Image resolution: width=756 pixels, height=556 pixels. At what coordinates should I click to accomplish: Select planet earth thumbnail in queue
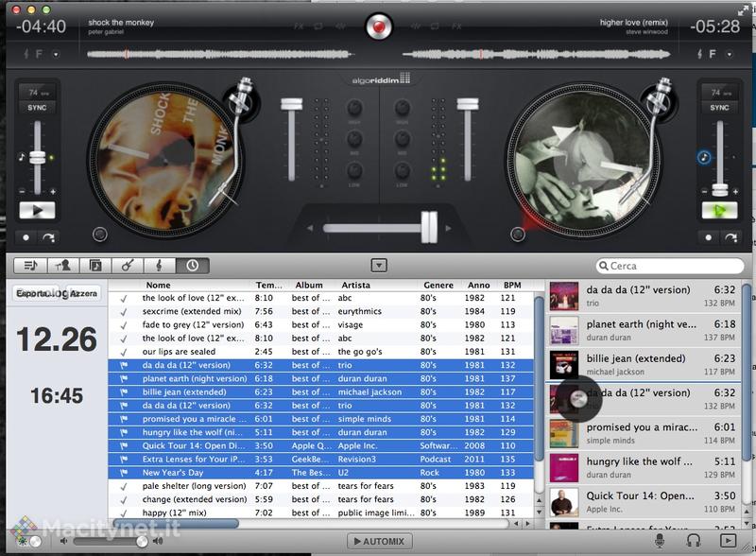563,330
